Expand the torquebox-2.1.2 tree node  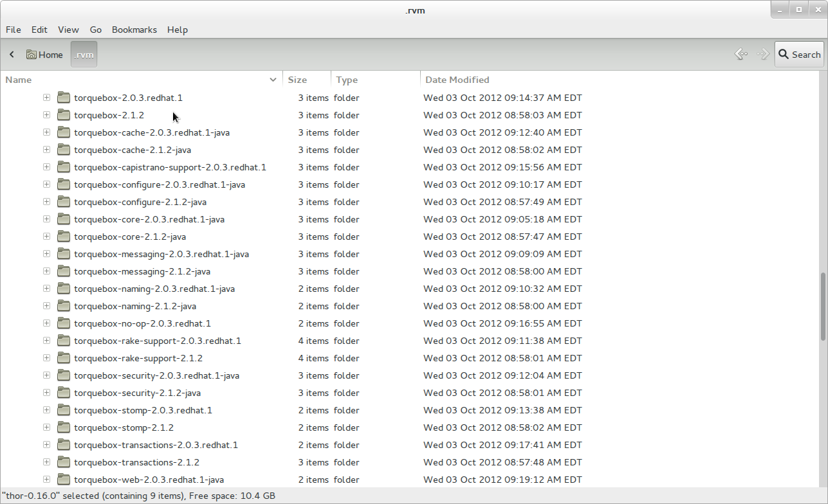tap(46, 115)
